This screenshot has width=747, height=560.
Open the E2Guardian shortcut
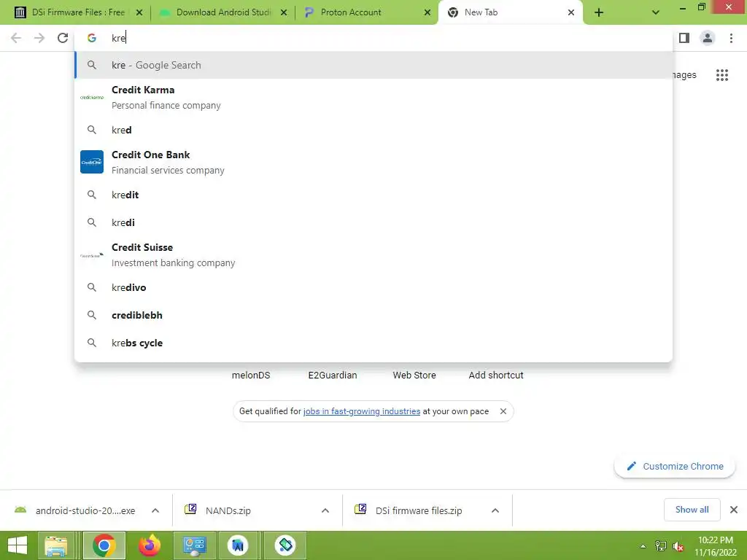point(333,376)
